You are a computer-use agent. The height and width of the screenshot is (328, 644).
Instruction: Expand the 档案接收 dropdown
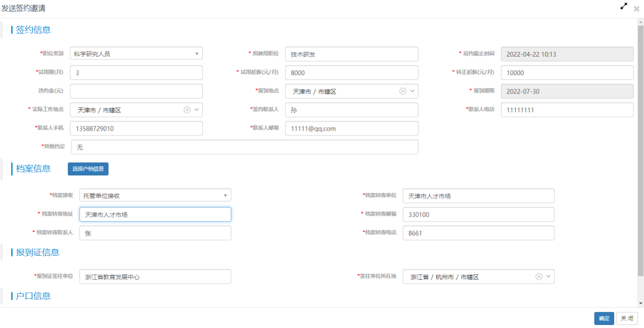pyautogui.click(x=225, y=196)
